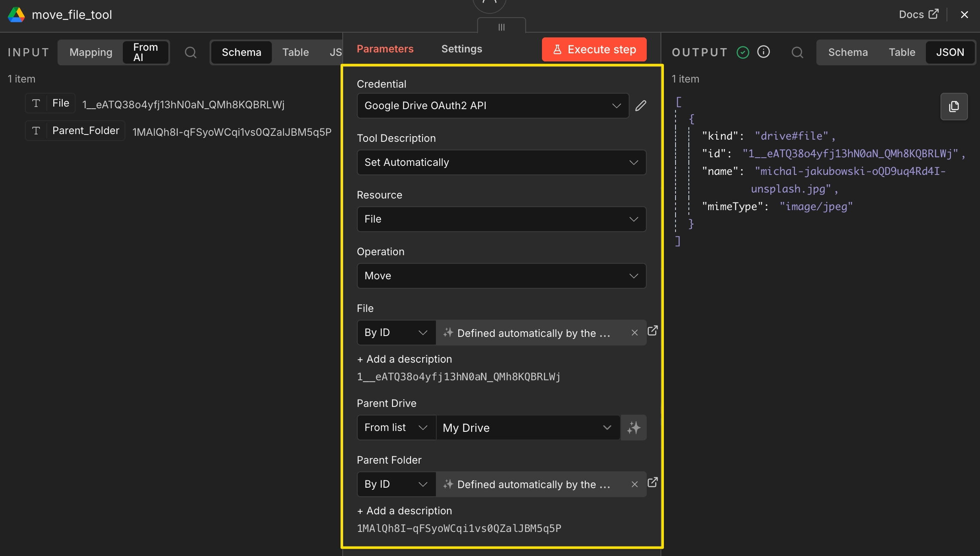
Task: Open Credential dropdown Google Drive OAuth2 API
Action: coord(493,106)
